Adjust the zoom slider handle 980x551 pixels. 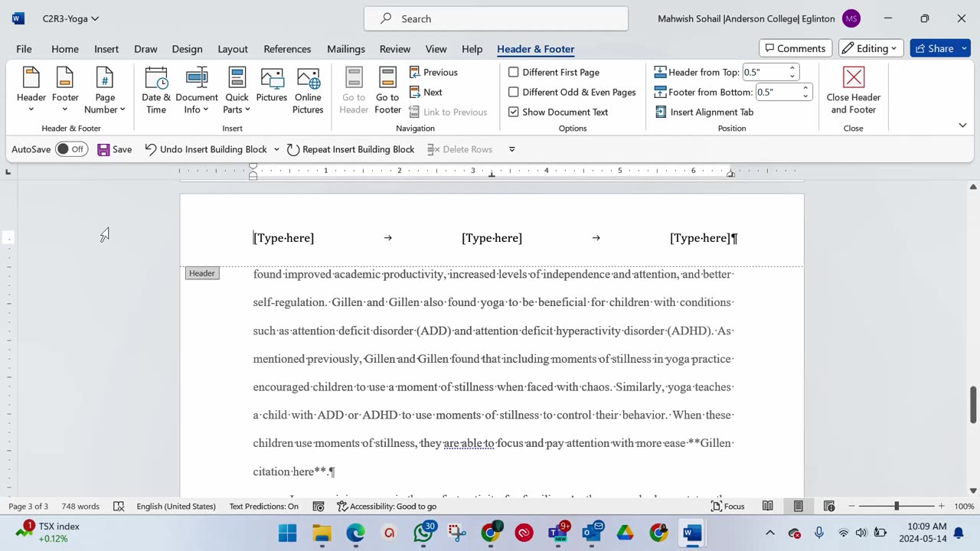tap(897, 506)
